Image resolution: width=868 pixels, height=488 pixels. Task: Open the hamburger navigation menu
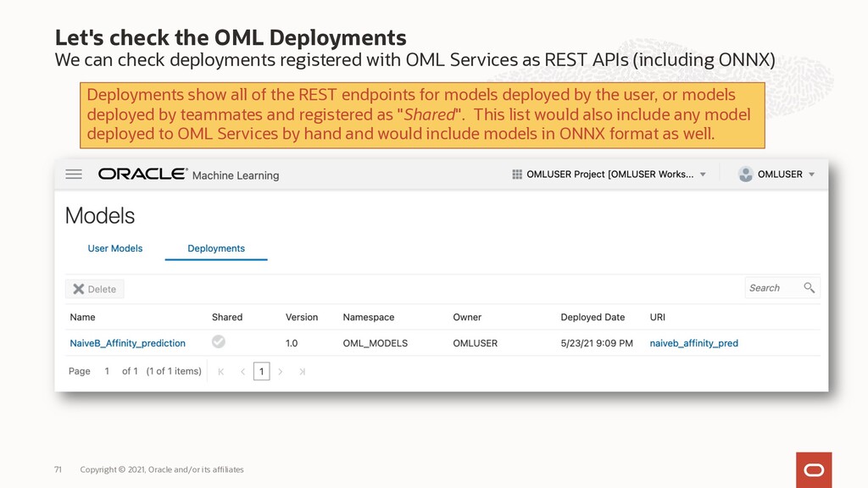74,175
